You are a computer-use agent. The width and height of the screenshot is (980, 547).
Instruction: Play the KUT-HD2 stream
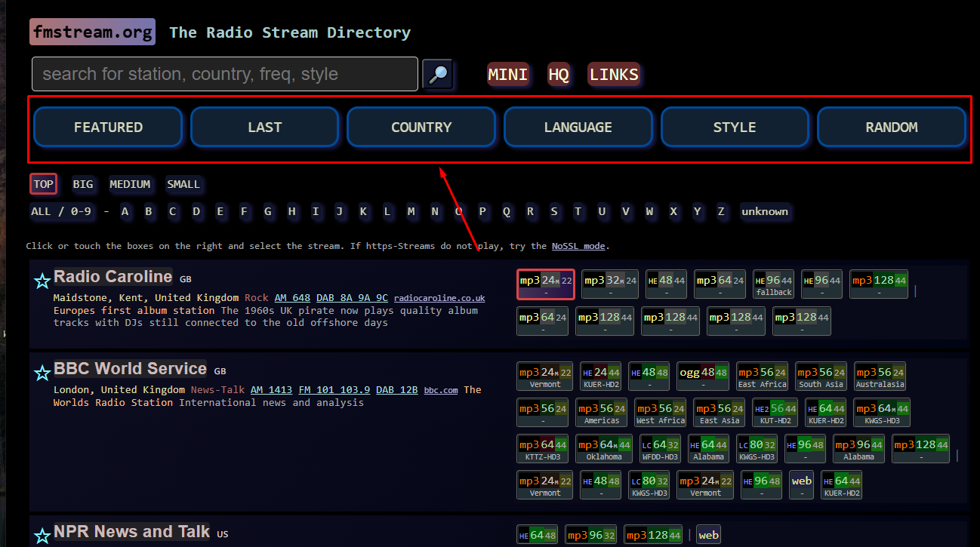774,412
